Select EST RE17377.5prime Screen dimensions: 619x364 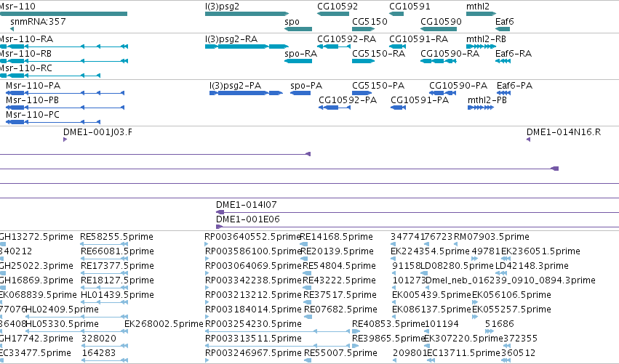click(117, 266)
